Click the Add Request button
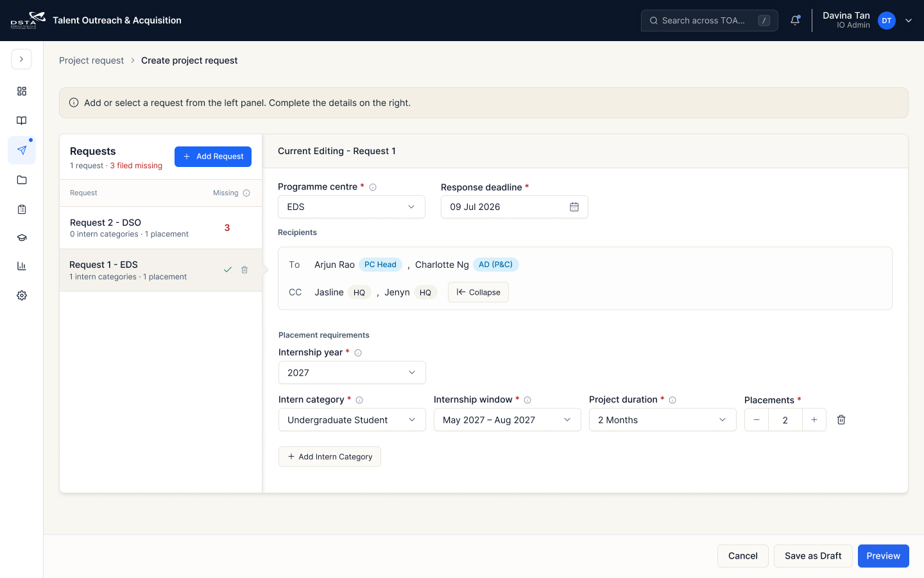The width and height of the screenshot is (924, 578). 213,157
